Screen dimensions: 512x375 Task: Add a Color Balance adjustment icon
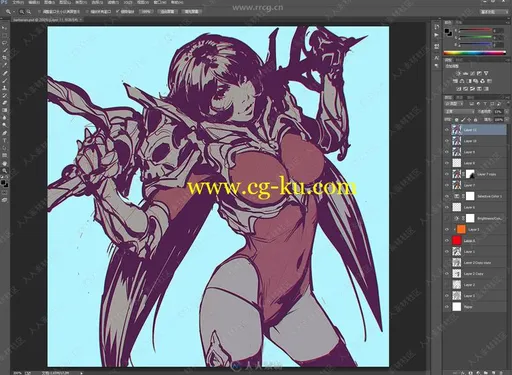click(462, 81)
